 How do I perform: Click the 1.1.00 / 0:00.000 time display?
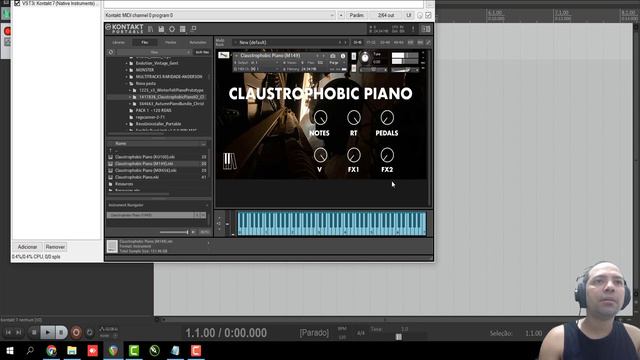(x=226, y=333)
